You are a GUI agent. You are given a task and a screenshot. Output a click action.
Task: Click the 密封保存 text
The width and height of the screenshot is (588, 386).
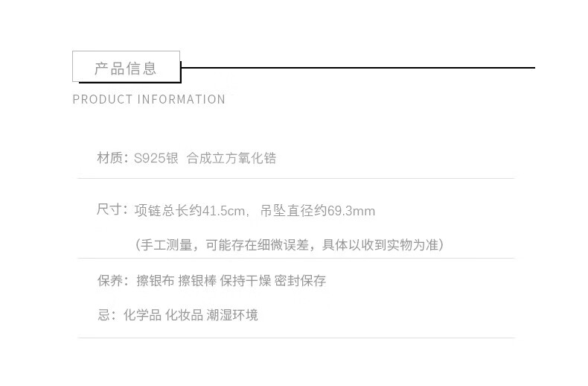tap(300, 280)
